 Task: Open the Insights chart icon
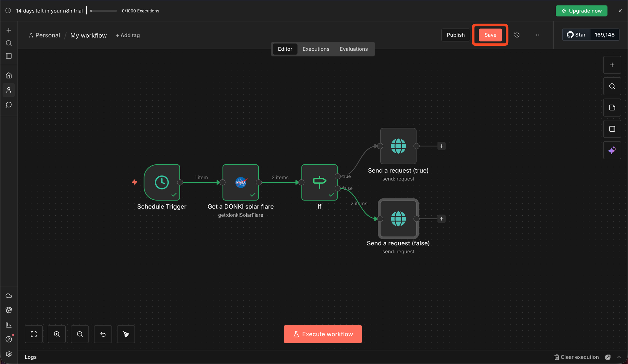(9, 325)
